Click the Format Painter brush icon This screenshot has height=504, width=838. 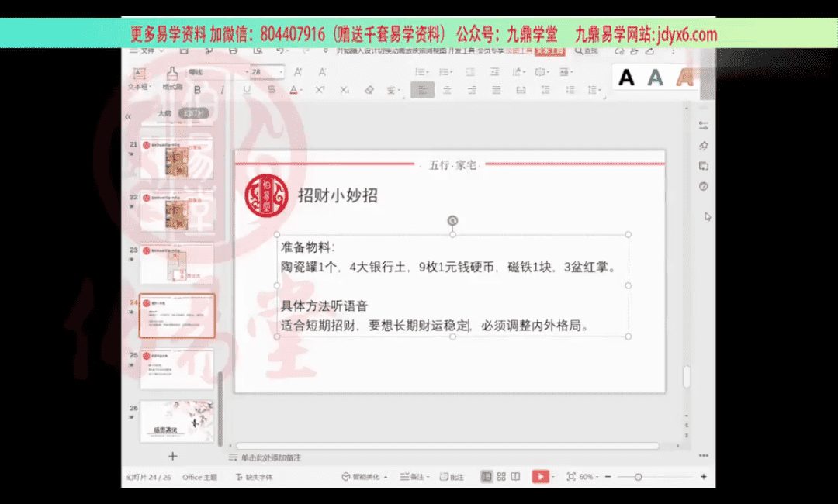tap(171, 74)
